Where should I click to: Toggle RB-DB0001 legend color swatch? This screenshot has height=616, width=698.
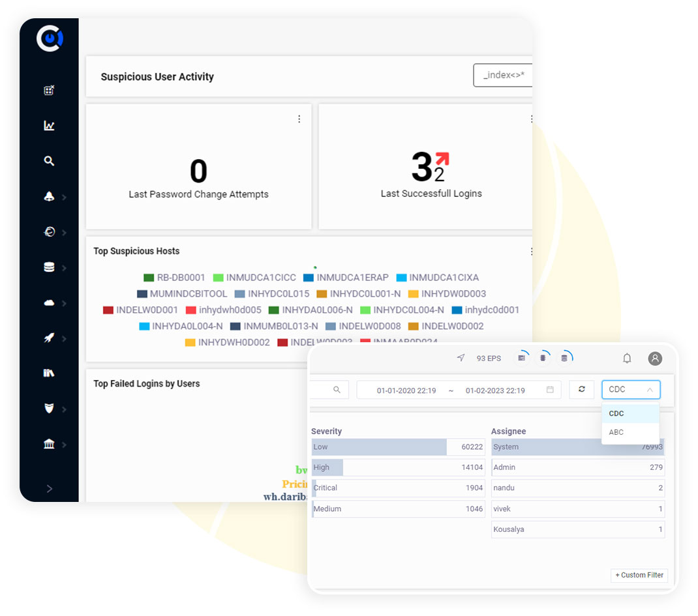[149, 278]
